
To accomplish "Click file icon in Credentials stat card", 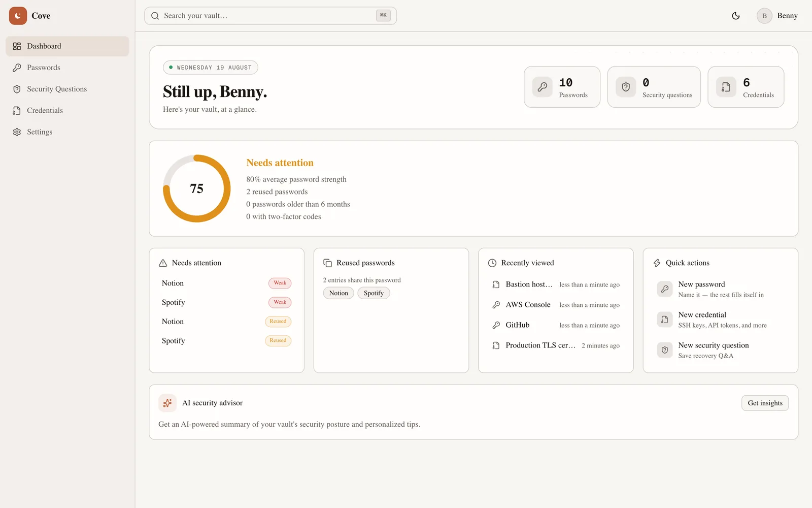I will (x=726, y=87).
